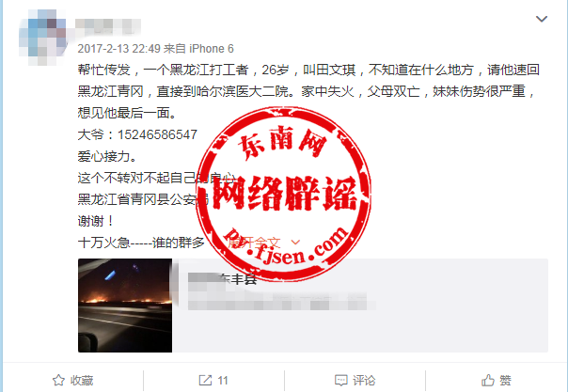Click the 来自 iPhone 6 source link
The width and height of the screenshot is (568, 392).
[198, 49]
